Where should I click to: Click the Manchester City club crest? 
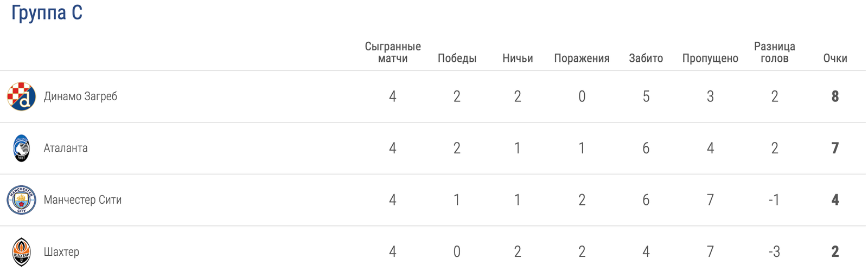tap(21, 200)
